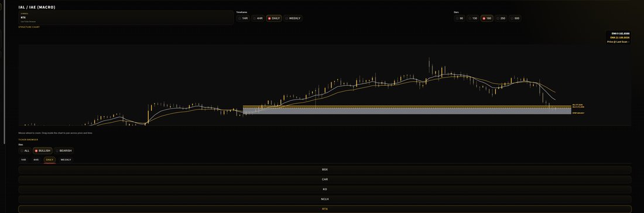This screenshot has height=213, width=644.
Task: Click the EMA 21 value in legend
Action: [x=620, y=38]
